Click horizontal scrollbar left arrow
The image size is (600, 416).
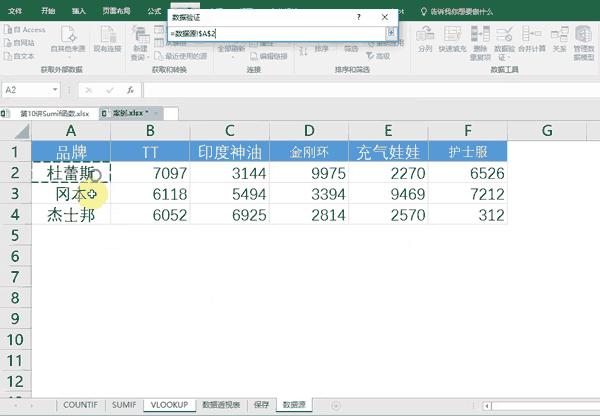(x=487, y=406)
